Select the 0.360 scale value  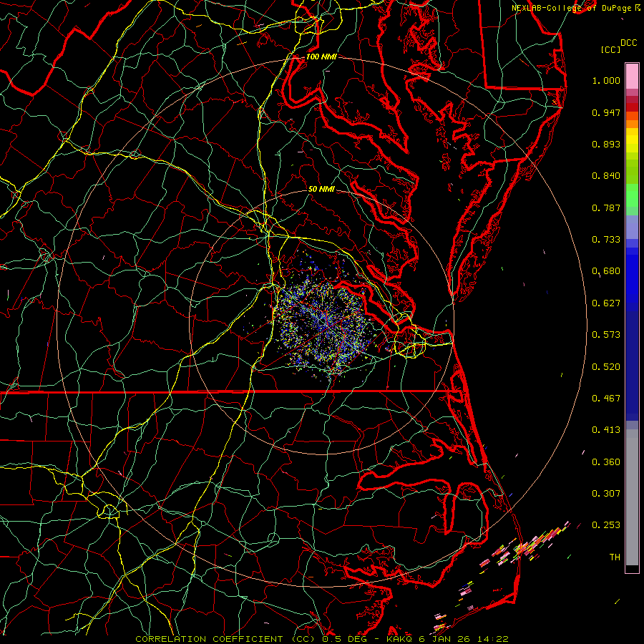click(606, 462)
